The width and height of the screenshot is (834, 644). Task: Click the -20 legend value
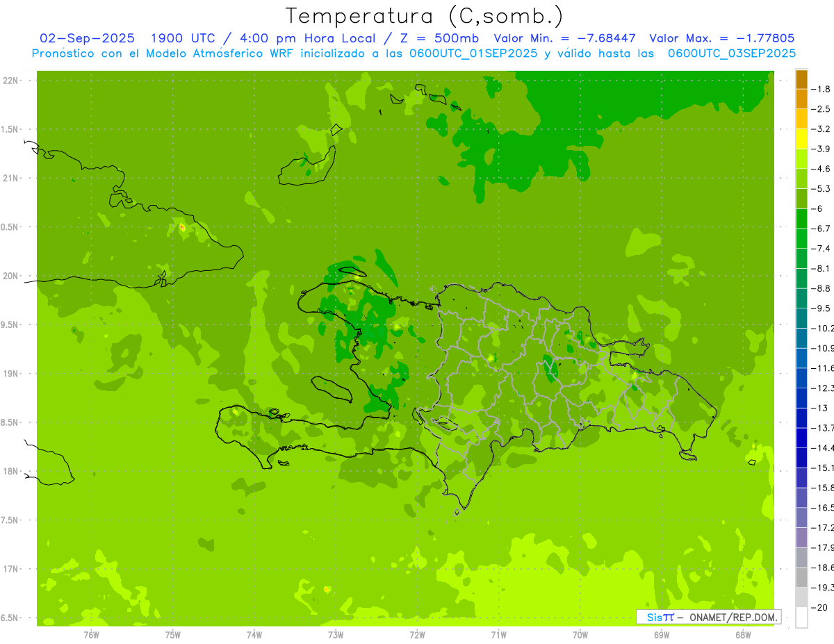[x=819, y=607]
